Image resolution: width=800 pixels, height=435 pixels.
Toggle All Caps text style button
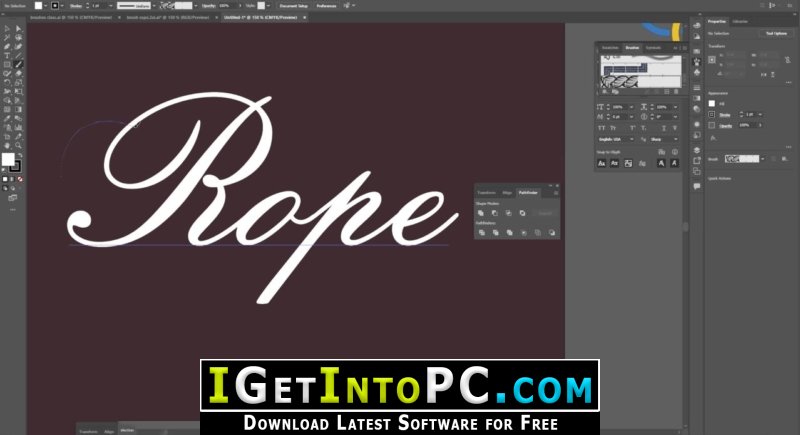(x=602, y=128)
